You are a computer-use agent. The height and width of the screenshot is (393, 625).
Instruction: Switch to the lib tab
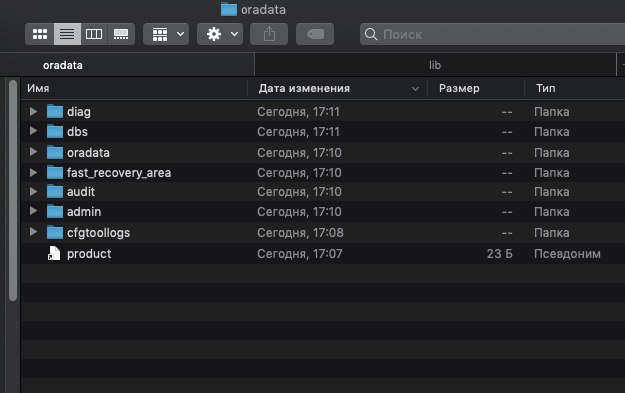point(435,65)
